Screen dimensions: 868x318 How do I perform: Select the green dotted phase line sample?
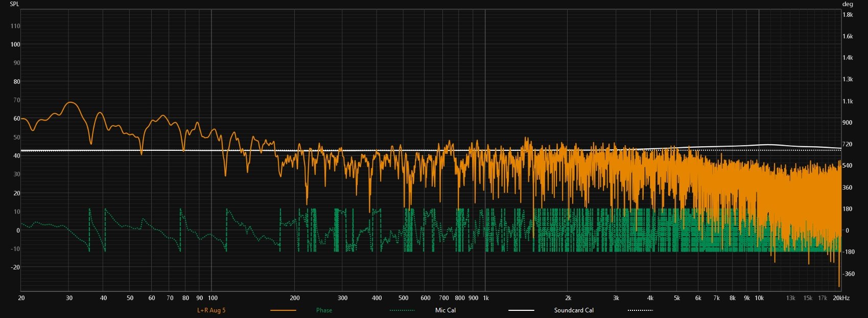402,310
